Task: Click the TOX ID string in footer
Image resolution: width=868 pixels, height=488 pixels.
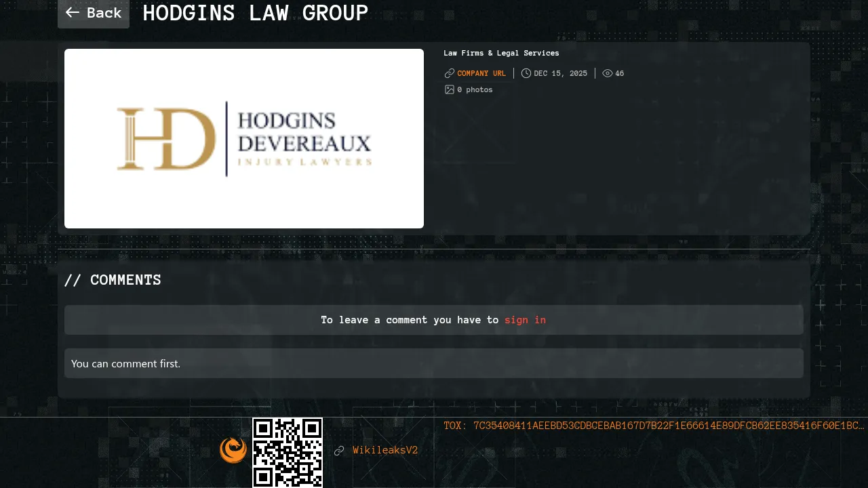Action: pyautogui.click(x=654, y=426)
